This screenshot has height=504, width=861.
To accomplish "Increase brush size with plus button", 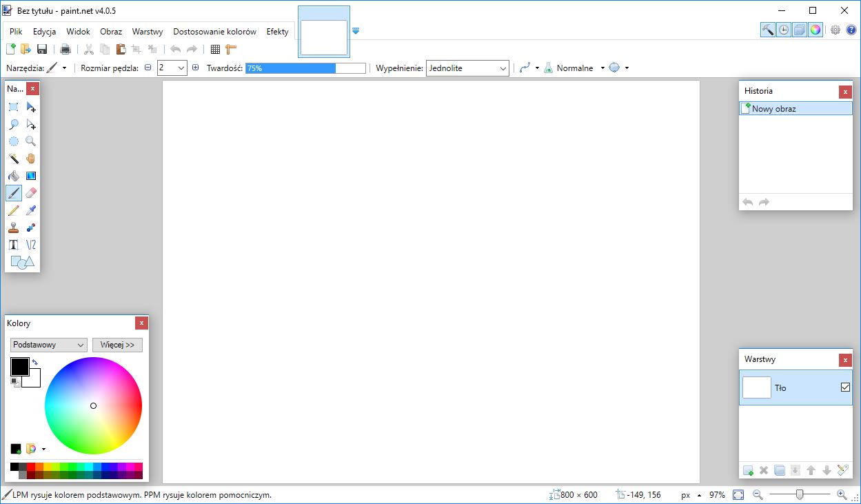I will 196,68.
